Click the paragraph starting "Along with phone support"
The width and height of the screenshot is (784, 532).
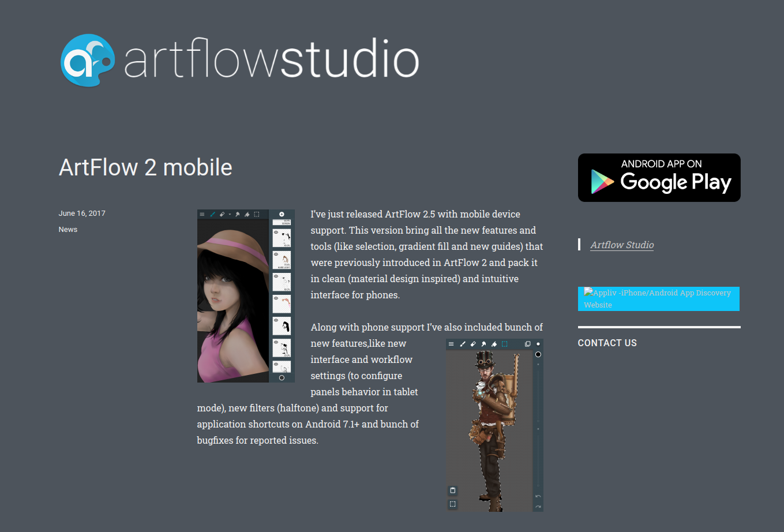(370, 384)
